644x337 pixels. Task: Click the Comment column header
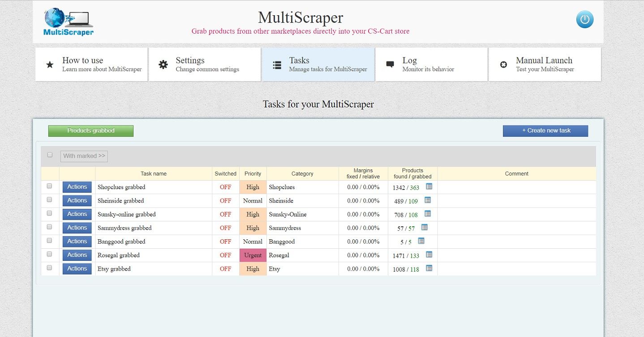point(517,174)
